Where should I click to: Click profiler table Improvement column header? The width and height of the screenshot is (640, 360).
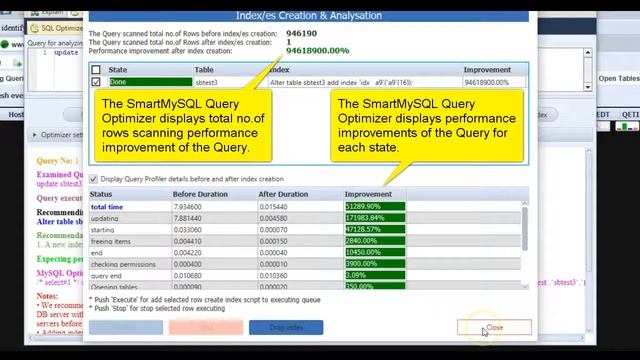[x=368, y=194]
